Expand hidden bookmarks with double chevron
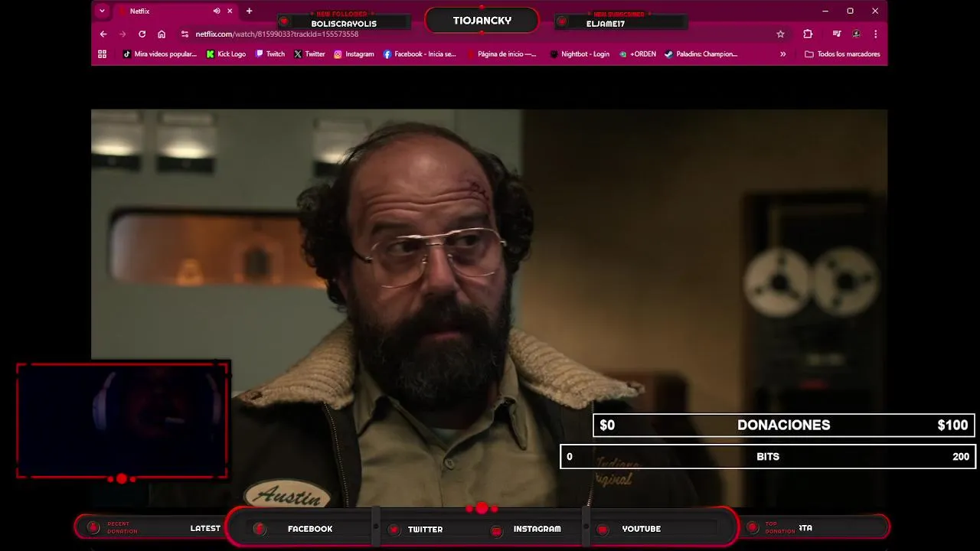This screenshot has width=980, height=551. tap(782, 54)
